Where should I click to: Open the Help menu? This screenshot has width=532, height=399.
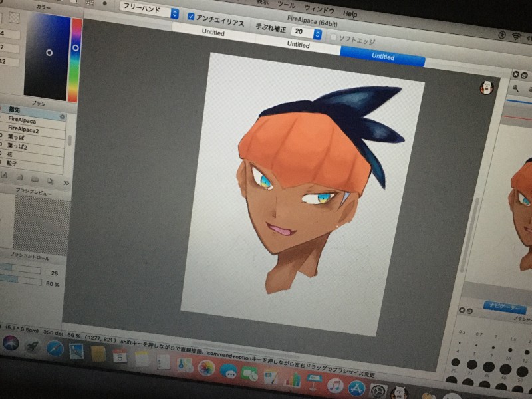[350, 13]
